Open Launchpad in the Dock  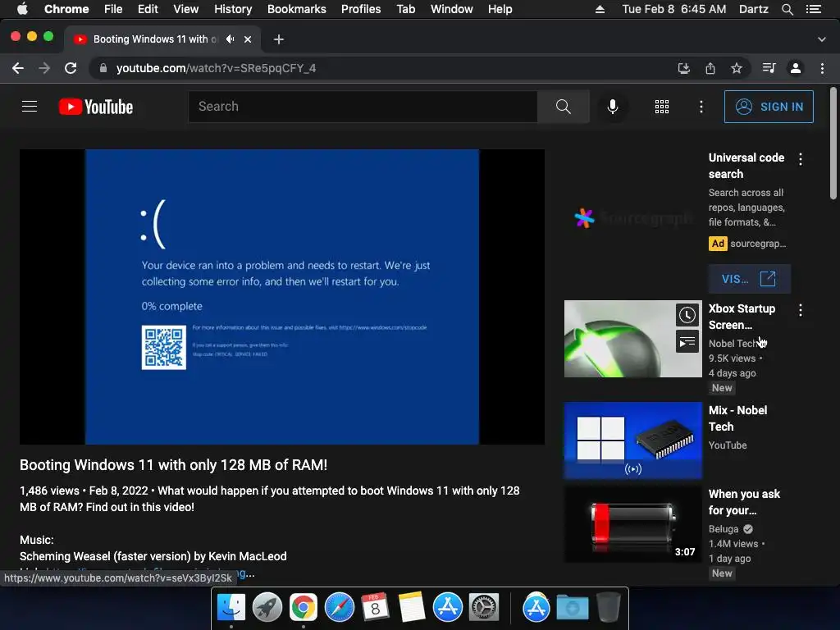[267, 608]
